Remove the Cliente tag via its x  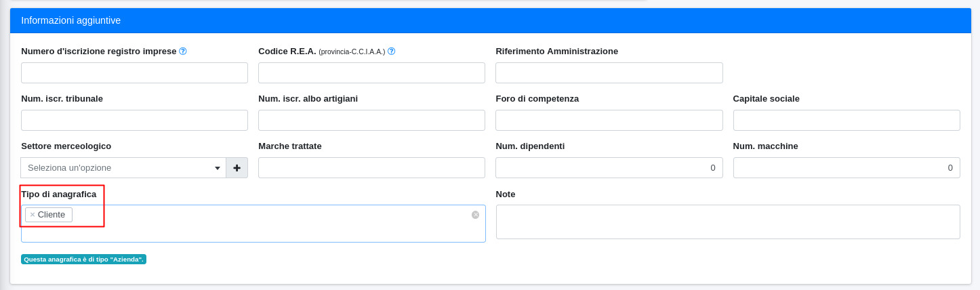coord(33,215)
